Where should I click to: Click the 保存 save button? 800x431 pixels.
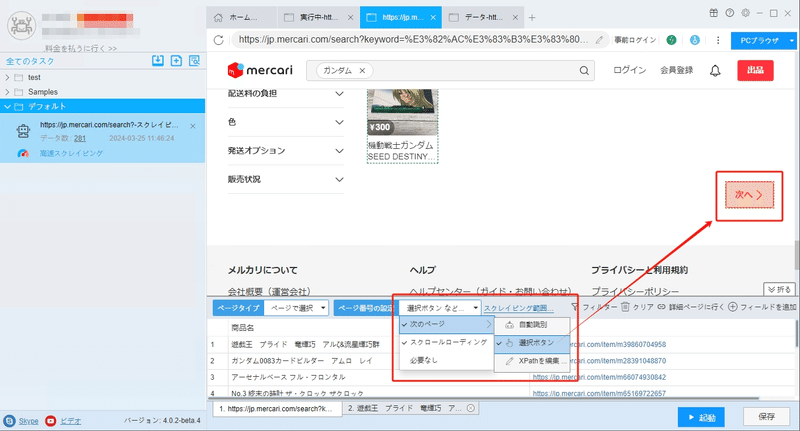pyautogui.click(x=766, y=417)
